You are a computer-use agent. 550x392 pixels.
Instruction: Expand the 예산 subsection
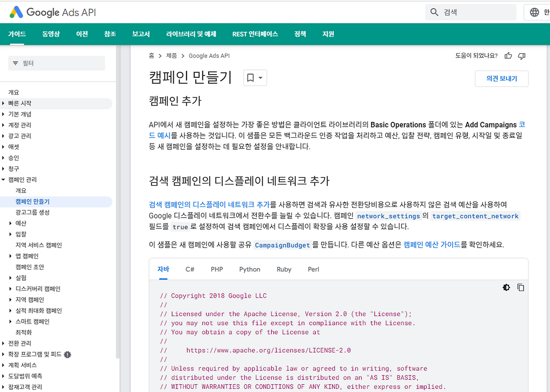tap(11, 223)
